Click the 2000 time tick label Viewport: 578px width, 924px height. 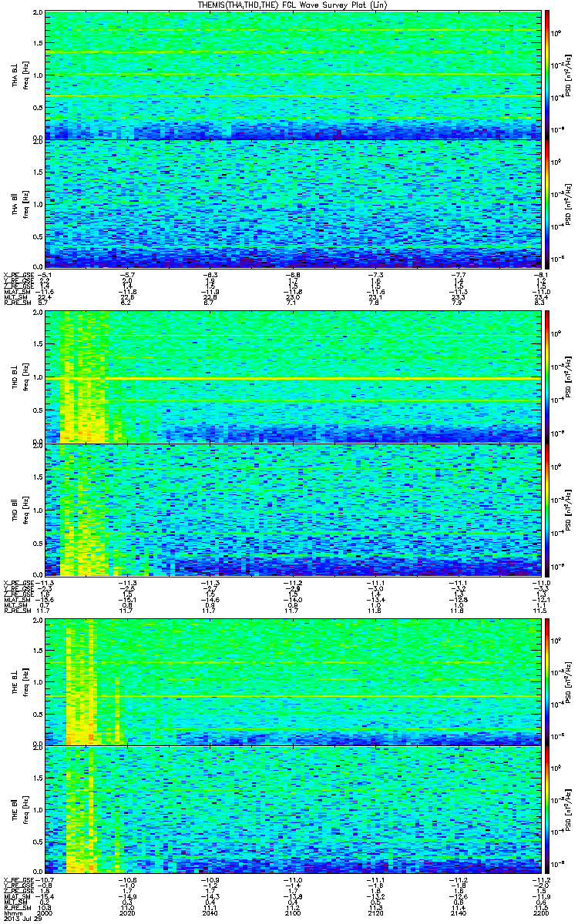(x=45, y=913)
